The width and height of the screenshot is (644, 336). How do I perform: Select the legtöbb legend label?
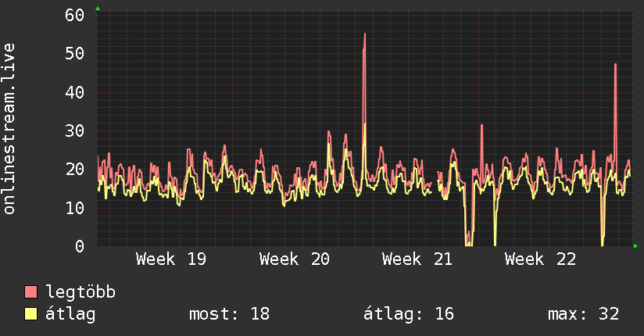point(80,292)
